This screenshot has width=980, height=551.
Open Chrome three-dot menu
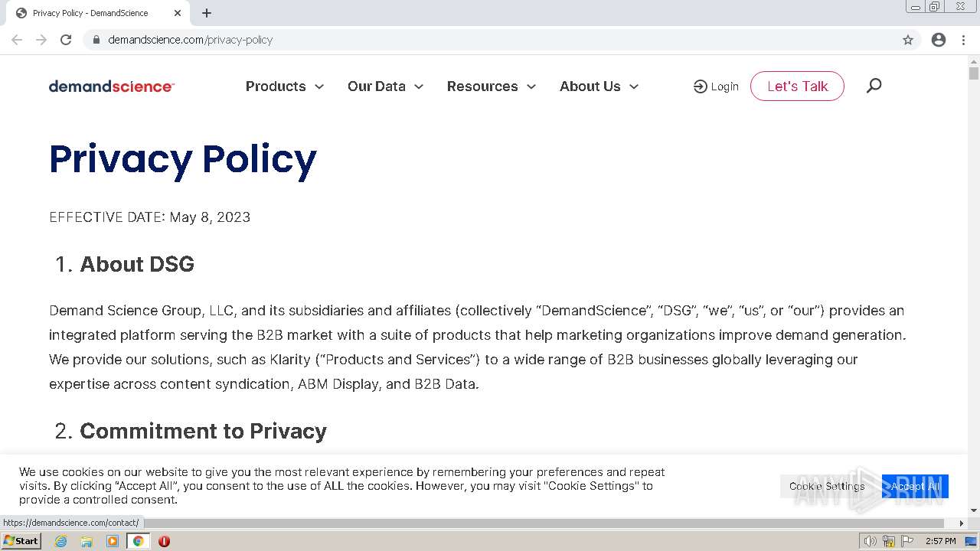point(963,40)
